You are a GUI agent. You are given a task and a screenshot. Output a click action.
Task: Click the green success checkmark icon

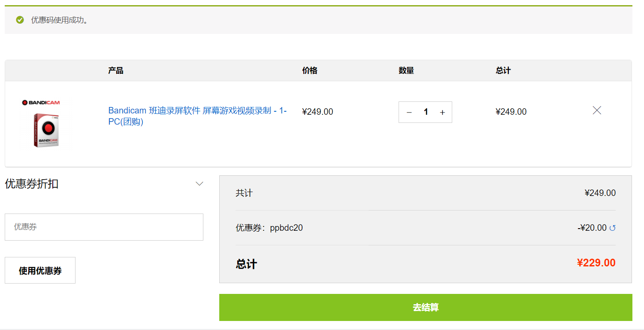click(x=20, y=20)
